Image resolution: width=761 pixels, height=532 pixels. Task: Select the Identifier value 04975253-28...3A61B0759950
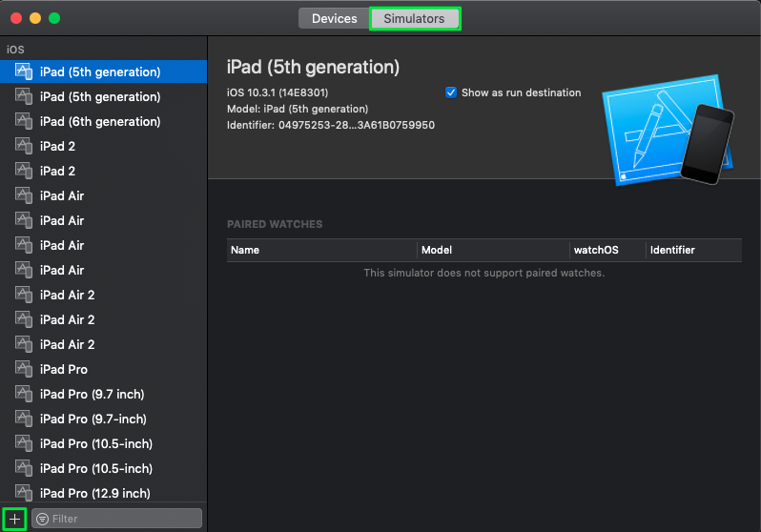click(x=357, y=125)
